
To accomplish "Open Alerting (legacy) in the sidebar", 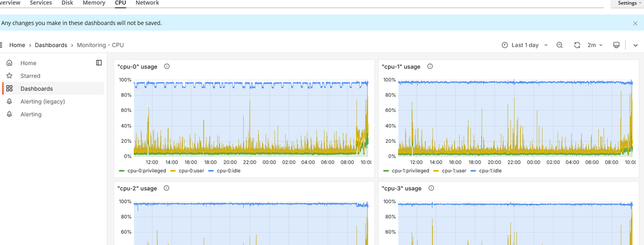I will 43,101.
